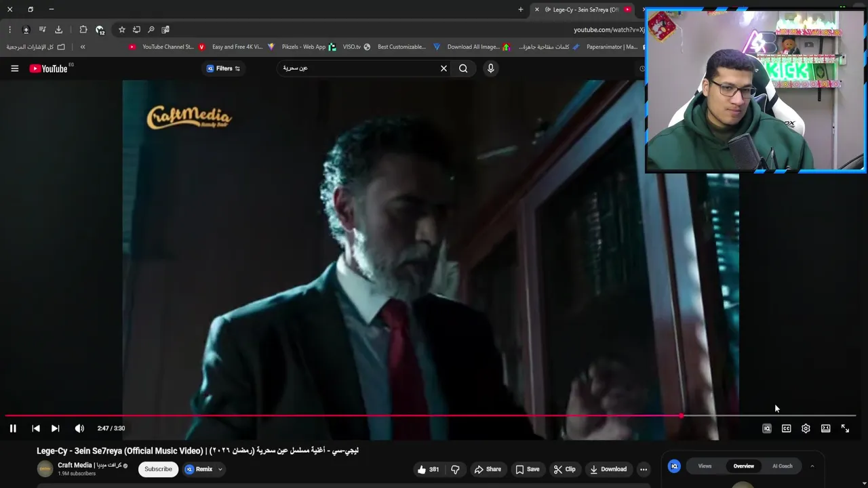
Task: Click the address bar URL
Action: [608, 30]
